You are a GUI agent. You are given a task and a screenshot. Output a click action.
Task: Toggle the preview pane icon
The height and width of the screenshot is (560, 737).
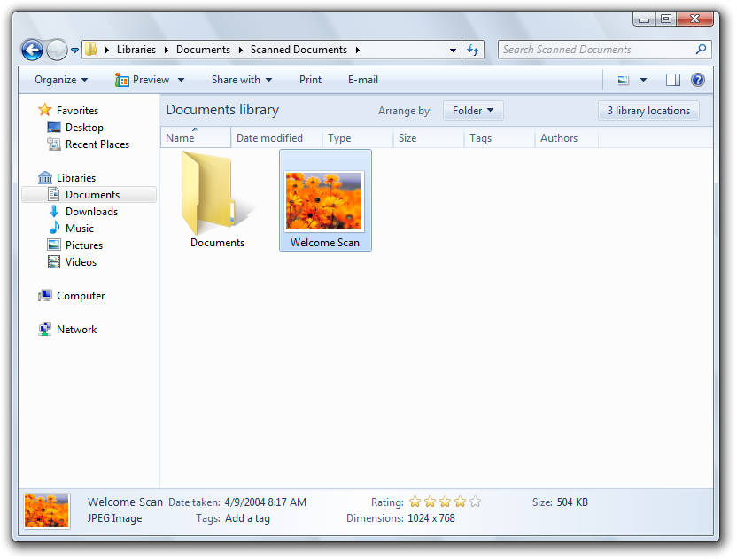(672, 80)
